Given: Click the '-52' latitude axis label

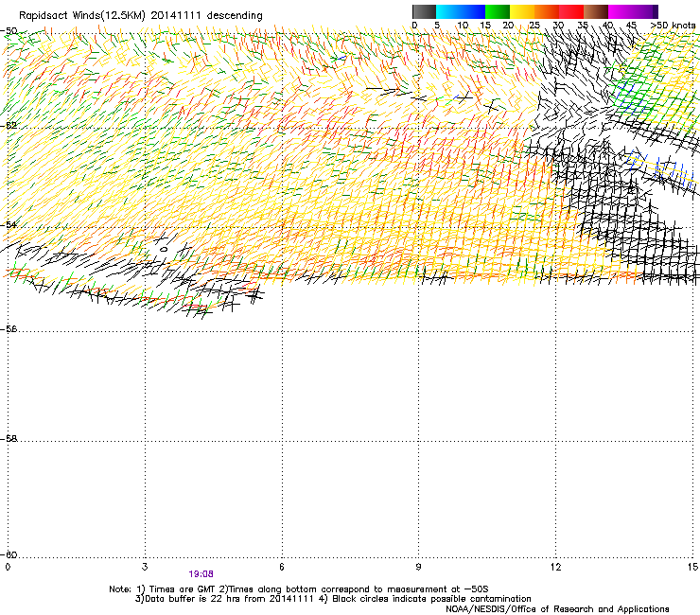Looking at the screenshot, I should [x=9, y=126].
